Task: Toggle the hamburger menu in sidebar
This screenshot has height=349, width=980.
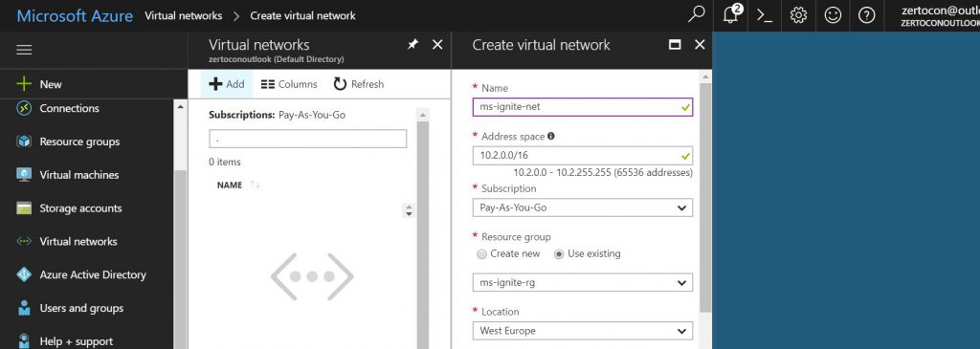Action: [x=24, y=50]
